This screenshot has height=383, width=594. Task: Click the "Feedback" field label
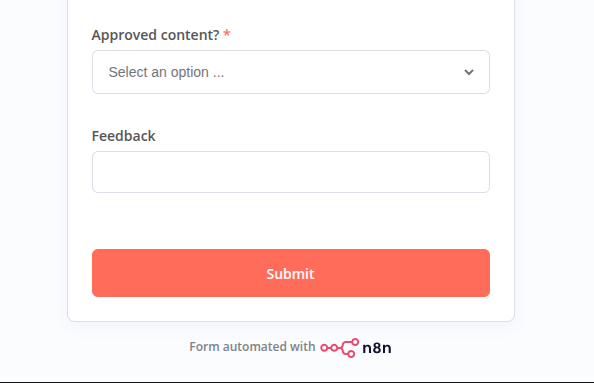tap(123, 136)
